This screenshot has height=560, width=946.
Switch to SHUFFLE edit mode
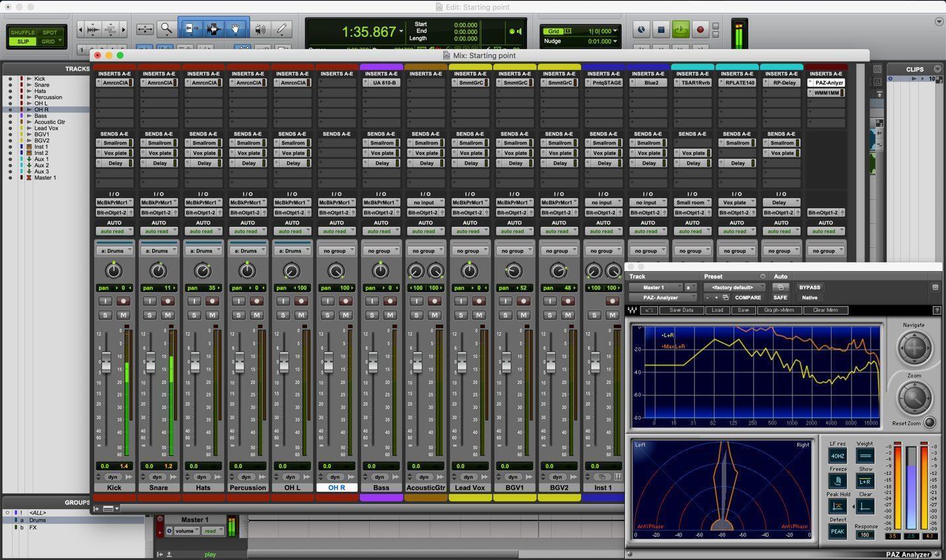point(23,31)
